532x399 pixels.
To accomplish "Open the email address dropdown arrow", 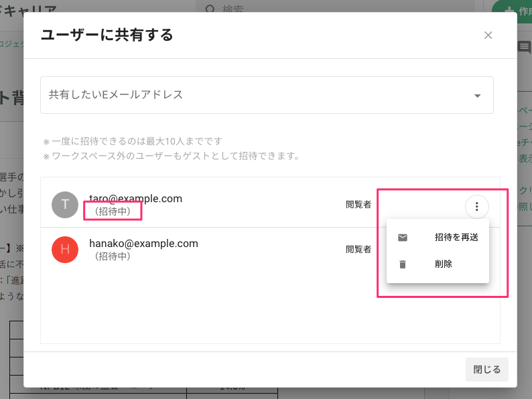I will click(477, 96).
